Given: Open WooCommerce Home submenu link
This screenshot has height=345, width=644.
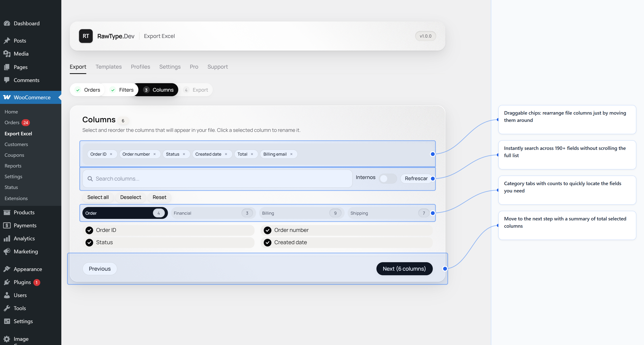Looking at the screenshot, I should click(x=11, y=112).
